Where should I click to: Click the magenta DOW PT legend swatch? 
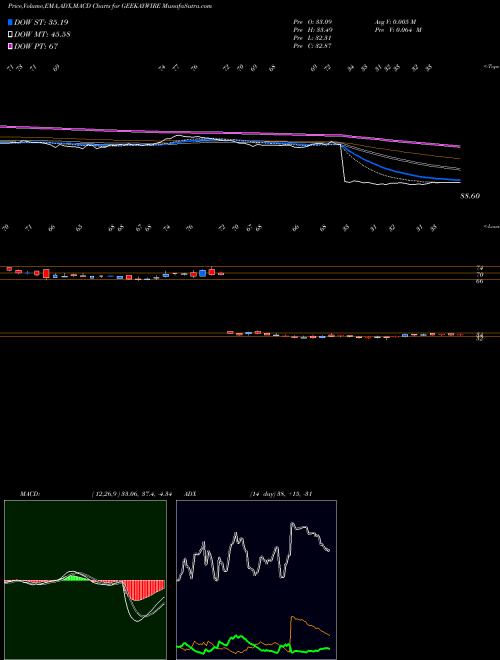click(x=10, y=46)
